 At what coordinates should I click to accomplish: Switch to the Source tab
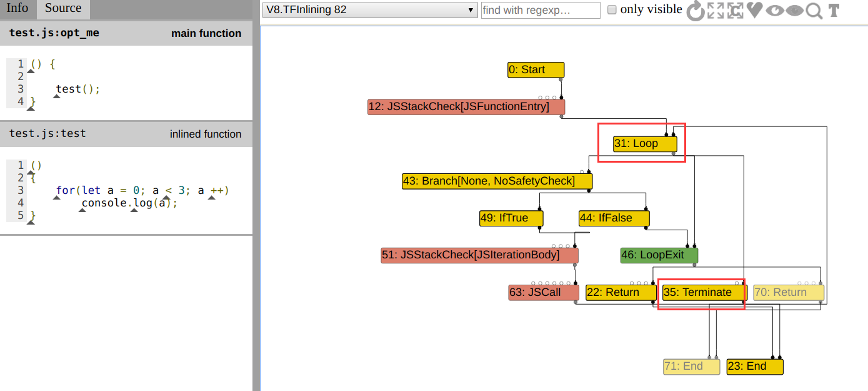tap(63, 8)
